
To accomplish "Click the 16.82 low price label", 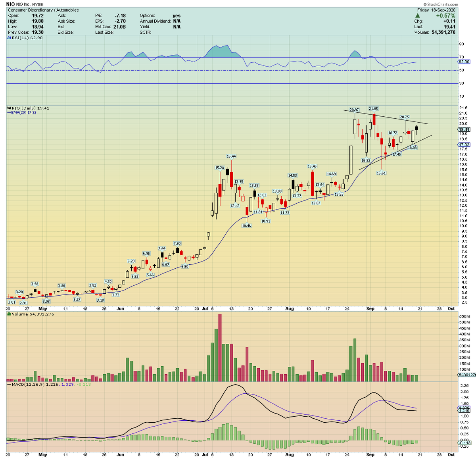I will coord(366,160).
